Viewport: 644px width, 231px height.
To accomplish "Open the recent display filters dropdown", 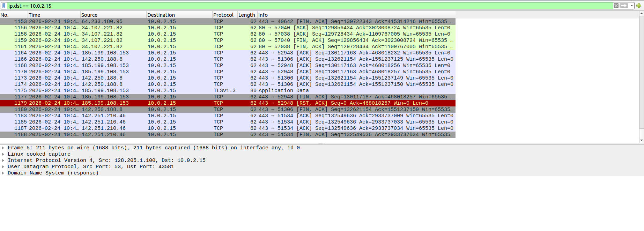I will (632, 6).
